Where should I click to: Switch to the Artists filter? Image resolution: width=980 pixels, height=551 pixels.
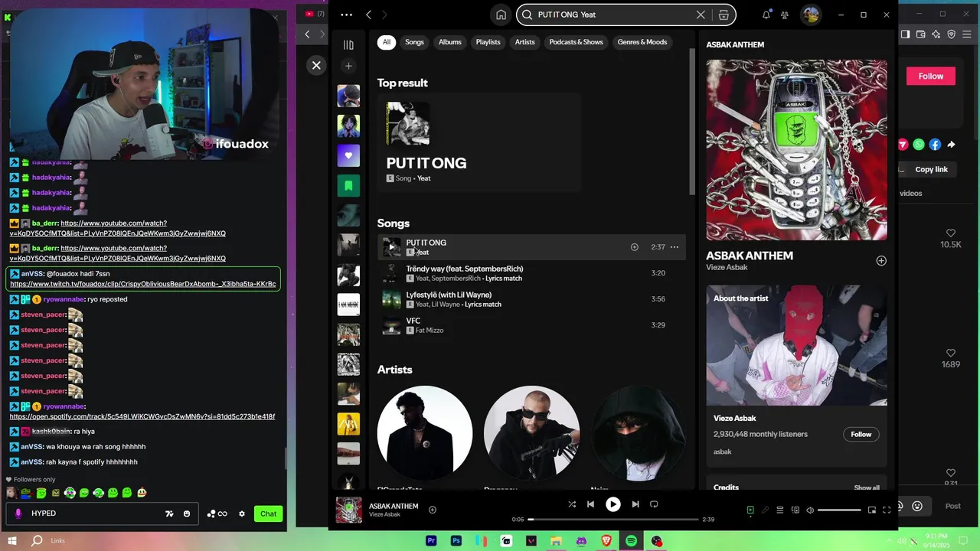[524, 42]
